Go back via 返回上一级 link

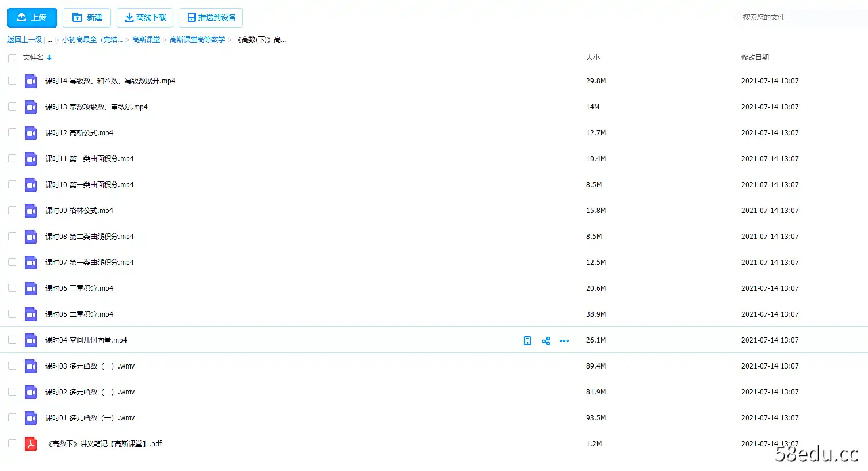[25, 40]
